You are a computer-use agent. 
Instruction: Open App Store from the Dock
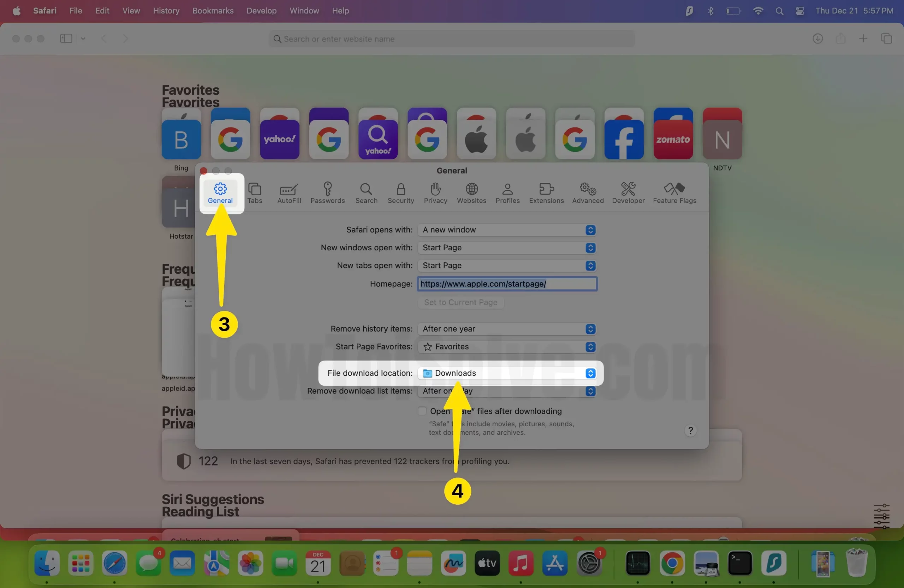pos(554,563)
